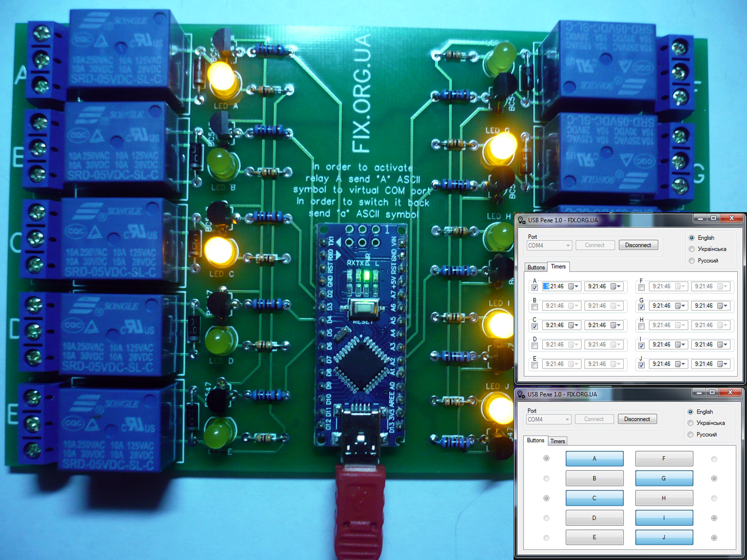
Task: Click Disconnect in the upper Timers window
Action: point(638,245)
